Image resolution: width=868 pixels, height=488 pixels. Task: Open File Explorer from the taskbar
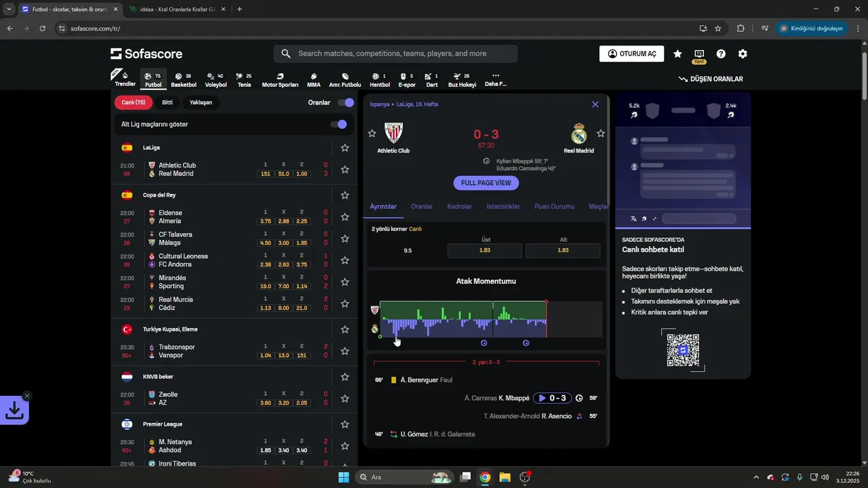point(505,477)
